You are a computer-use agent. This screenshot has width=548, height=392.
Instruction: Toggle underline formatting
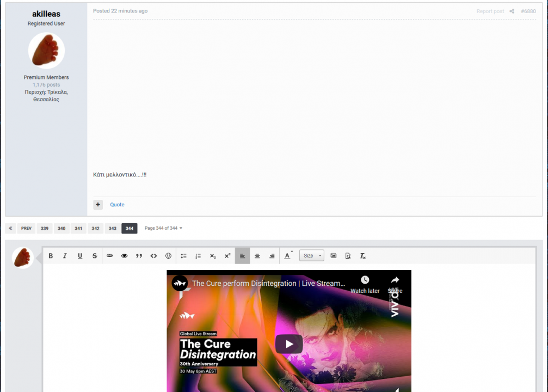click(80, 256)
